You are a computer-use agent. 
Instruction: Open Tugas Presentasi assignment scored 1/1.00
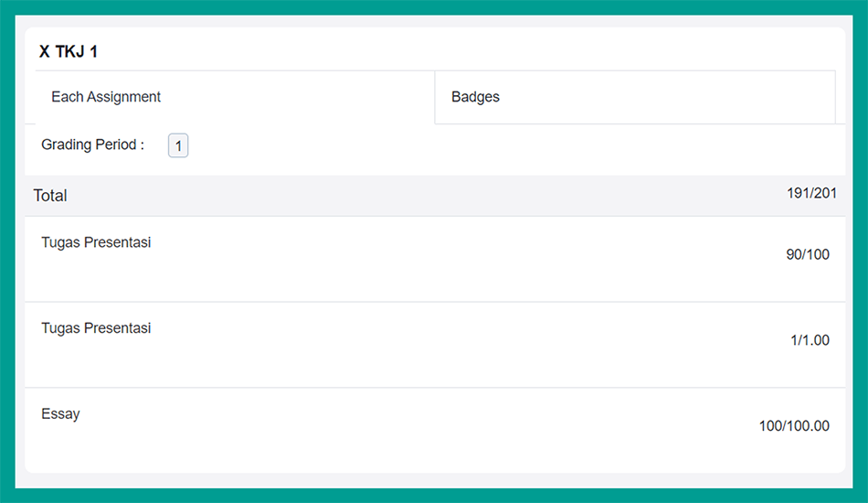pyautogui.click(x=96, y=327)
